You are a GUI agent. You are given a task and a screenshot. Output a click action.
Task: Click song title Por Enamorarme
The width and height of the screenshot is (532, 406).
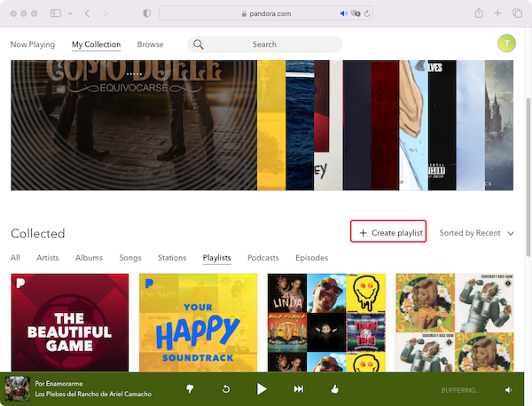tap(59, 384)
